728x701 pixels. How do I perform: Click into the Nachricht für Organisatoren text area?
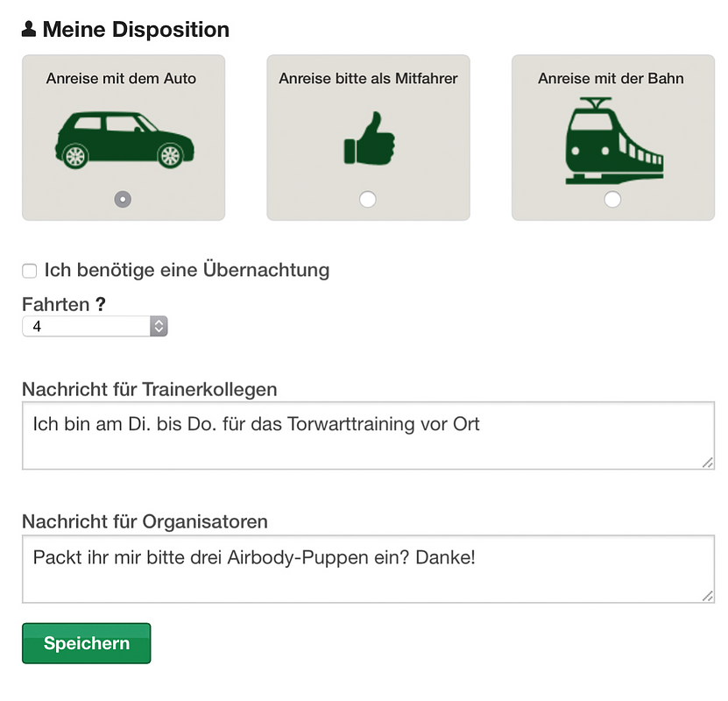point(368,569)
